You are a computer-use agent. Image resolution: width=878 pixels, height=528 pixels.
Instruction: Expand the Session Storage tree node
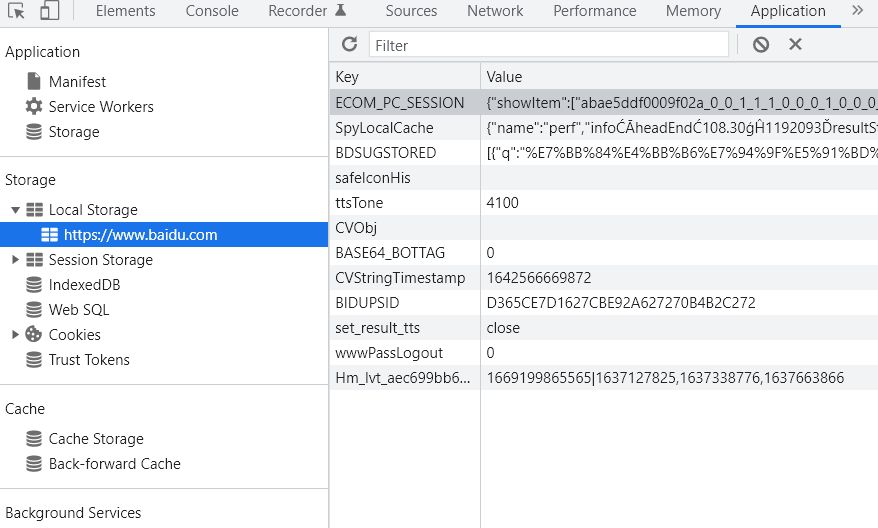[16, 260]
